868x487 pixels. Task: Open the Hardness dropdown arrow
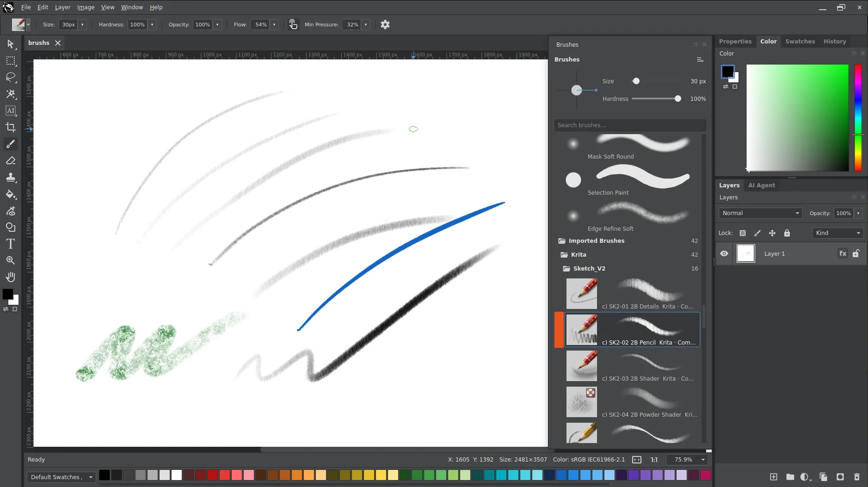[152, 25]
